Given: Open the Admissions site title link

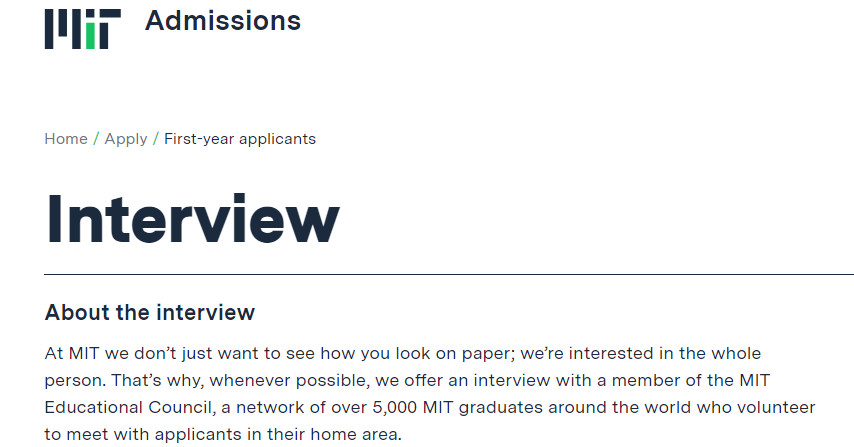Looking at the screenshot, I should point(223,21).
